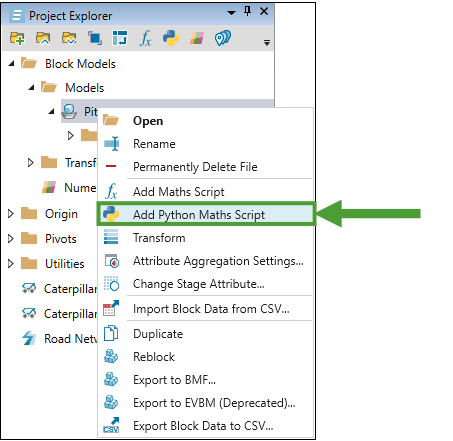Open Project Explorer panel title dropdown arrow

231,13
